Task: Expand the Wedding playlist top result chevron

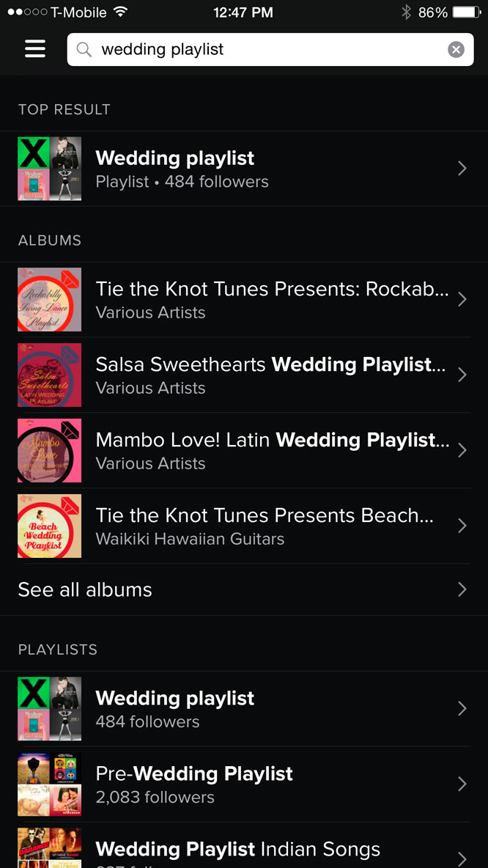Action: pyautogui.click(x=462, y=168)
